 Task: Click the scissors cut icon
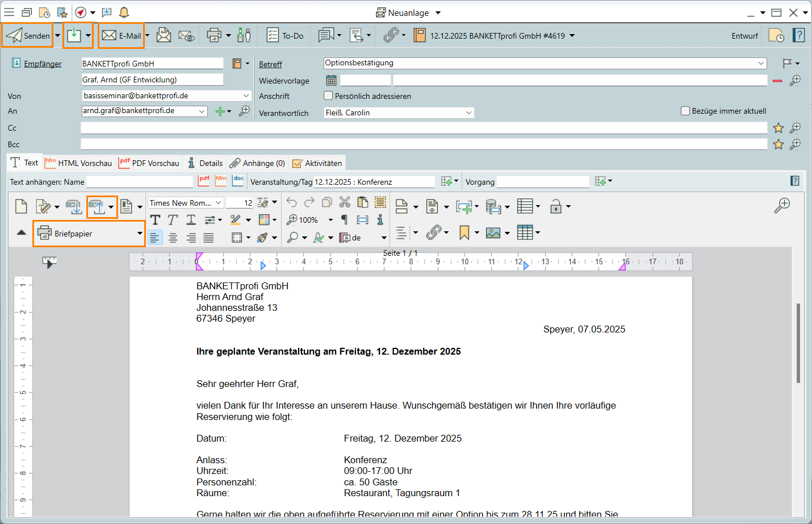pos(345,203)
